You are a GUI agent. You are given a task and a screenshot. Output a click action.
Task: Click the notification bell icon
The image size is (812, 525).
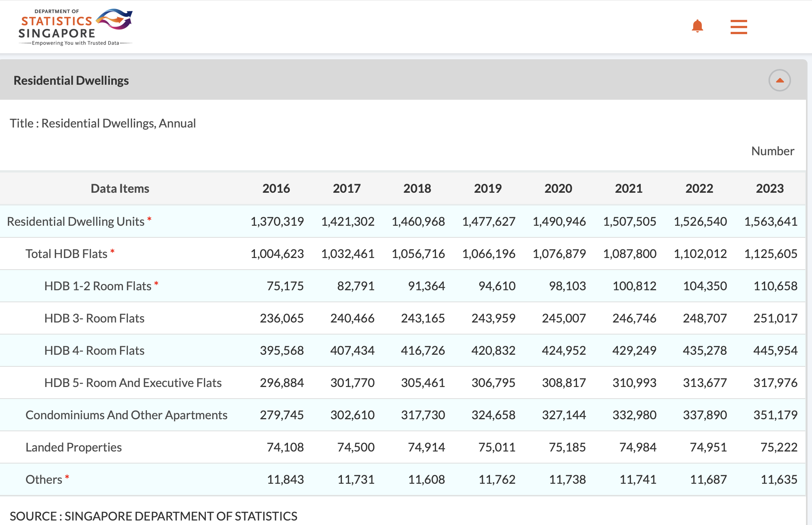[x=697, y=26]
